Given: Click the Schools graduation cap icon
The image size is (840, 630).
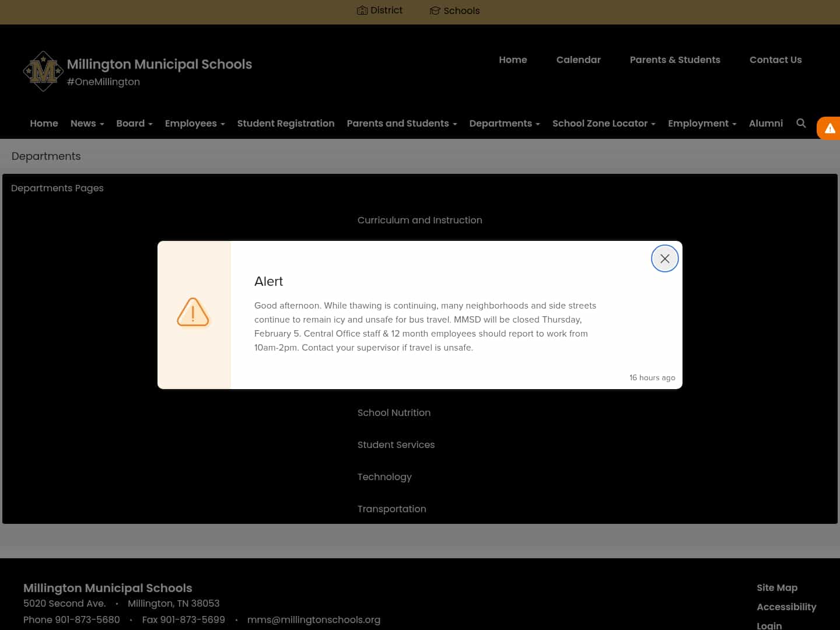Looking at the screenshot, I should click(x=435, y=10).
